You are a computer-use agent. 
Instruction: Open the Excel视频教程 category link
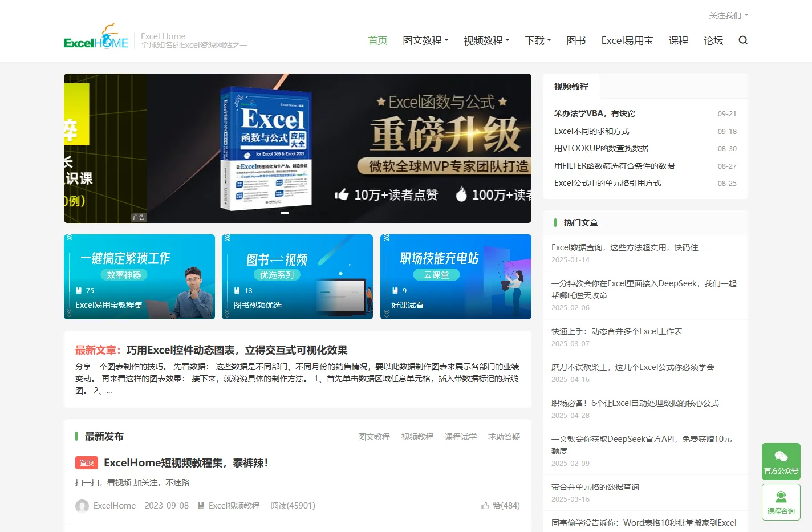click(x=234, y=506)
